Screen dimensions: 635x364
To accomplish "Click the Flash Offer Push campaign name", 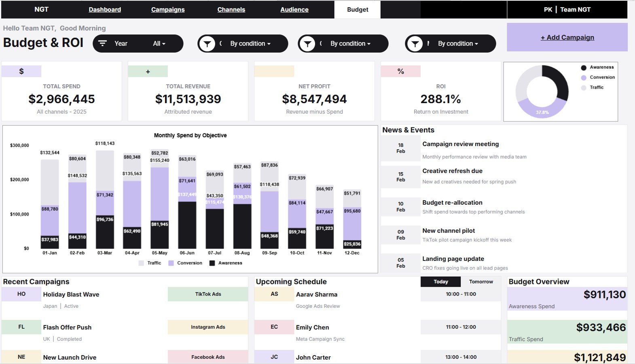I will 67,327.
